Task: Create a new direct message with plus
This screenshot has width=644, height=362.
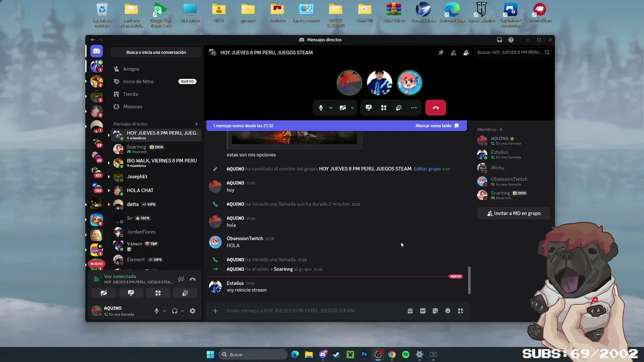Action: (x=196, y=124)
